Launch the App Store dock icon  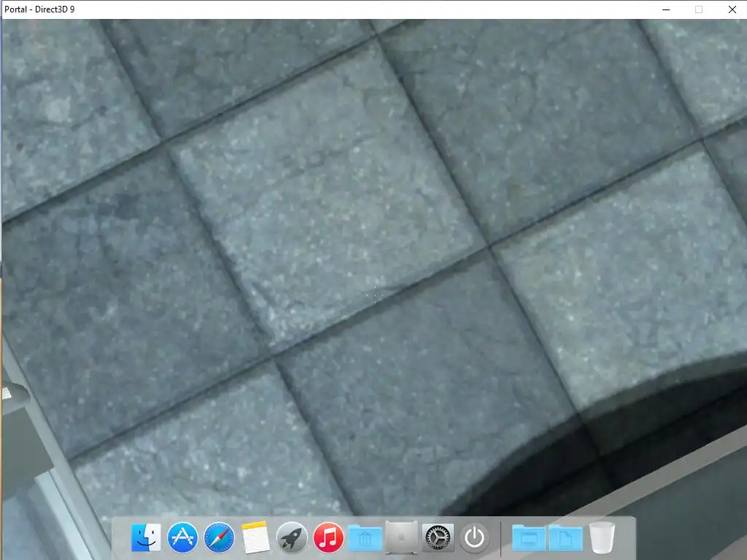(182, 537)
